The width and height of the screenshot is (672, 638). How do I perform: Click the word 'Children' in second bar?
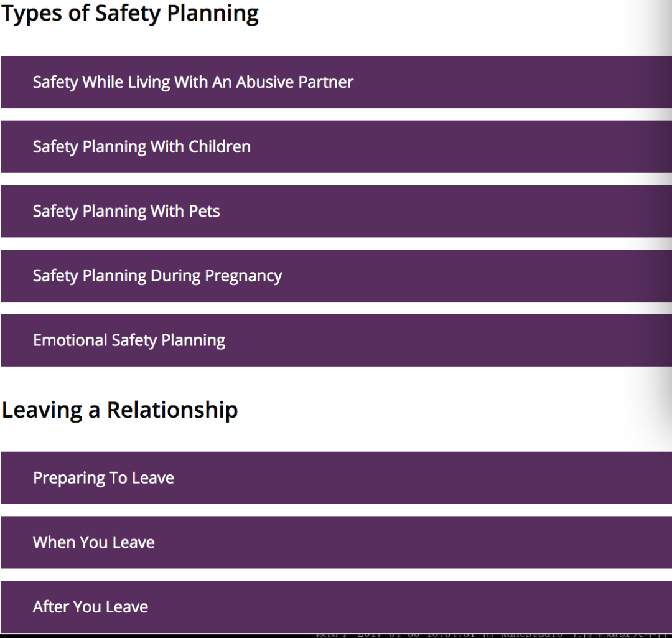click(220, 147)
